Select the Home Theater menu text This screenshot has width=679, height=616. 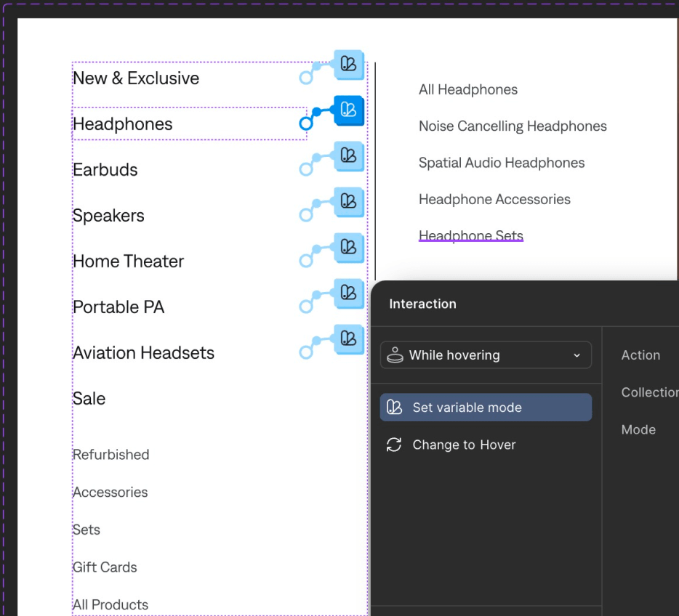click(x=128, y=262)
